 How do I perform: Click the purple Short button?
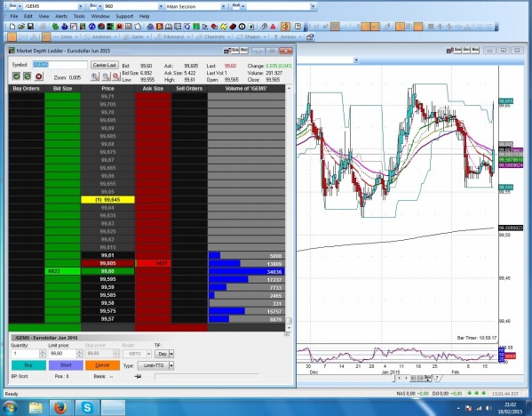coord(66,365)
